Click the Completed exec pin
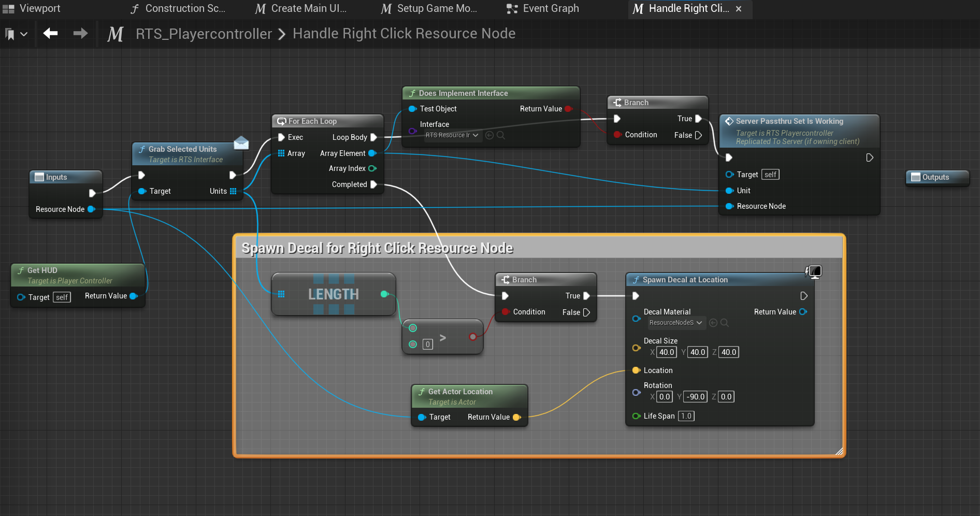The height and width of the screenshot is (516, 980). (x=373, y=184)
